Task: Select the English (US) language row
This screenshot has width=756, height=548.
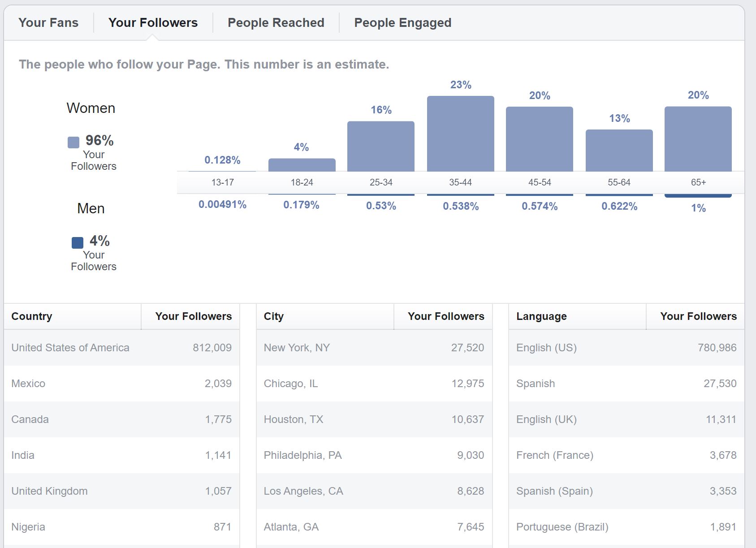Action: coord(626,348)
